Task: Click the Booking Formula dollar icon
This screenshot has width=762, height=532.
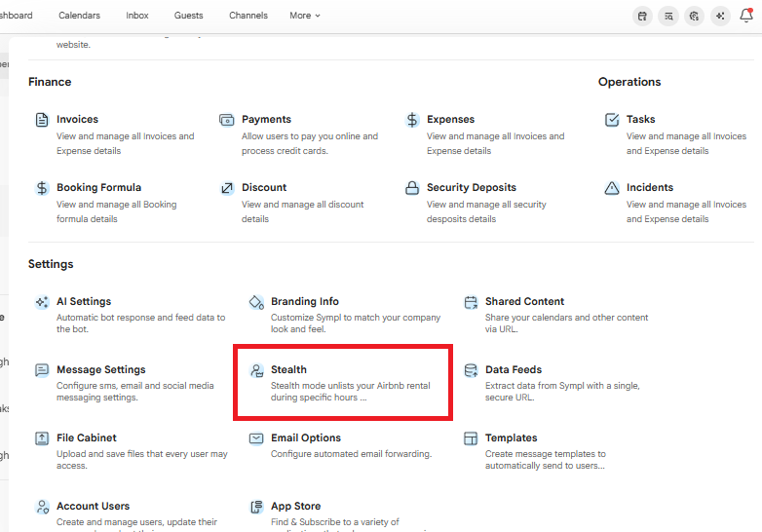Action: pos(42,187)
